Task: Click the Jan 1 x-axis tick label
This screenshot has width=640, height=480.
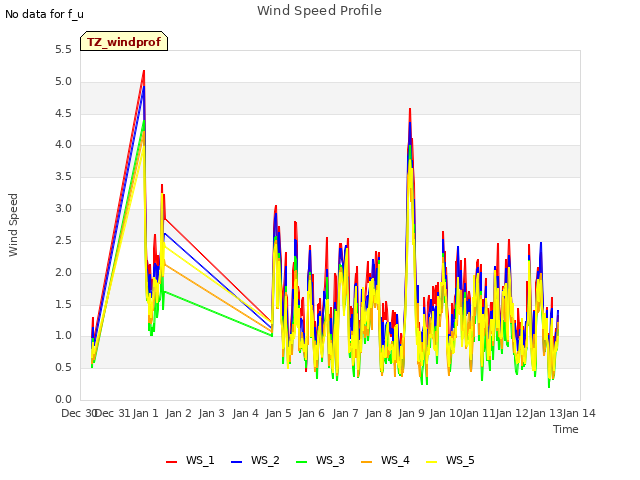Action: coord(146,413)
